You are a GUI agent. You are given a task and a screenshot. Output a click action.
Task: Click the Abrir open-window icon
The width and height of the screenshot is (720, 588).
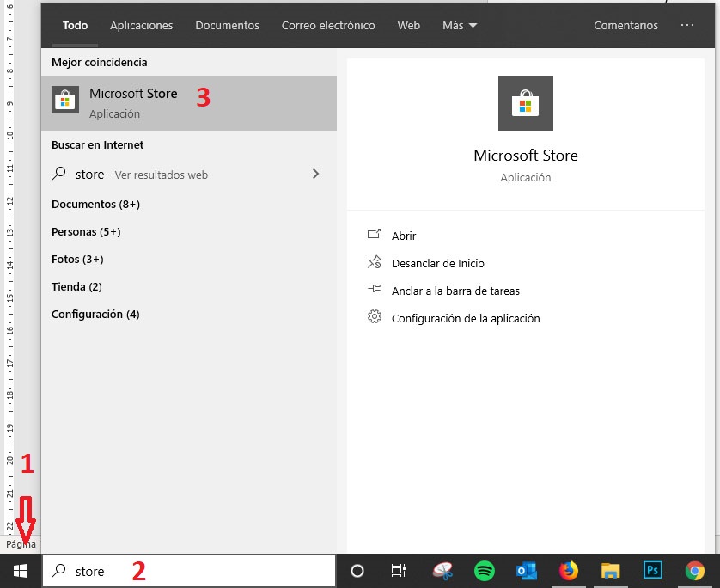tap(375, 235)
